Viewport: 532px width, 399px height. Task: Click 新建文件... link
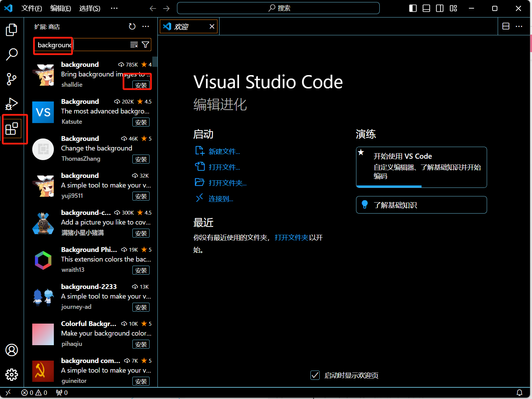pyautogui.click(x=224, y=152)
